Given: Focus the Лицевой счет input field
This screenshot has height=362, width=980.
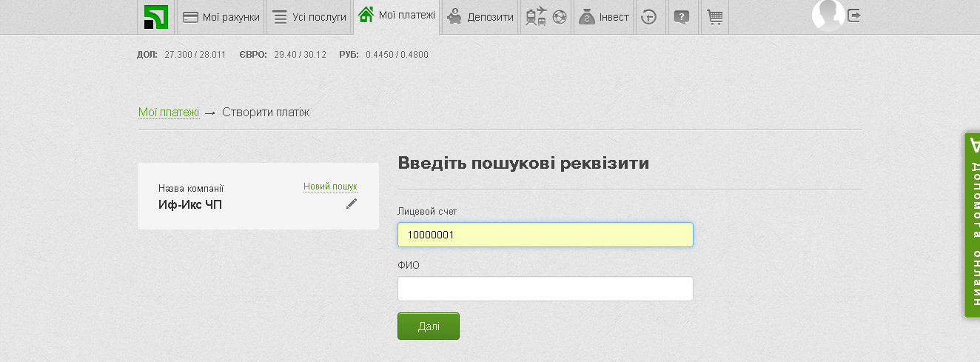Looking at the screenshot, I should coord(545,235).
